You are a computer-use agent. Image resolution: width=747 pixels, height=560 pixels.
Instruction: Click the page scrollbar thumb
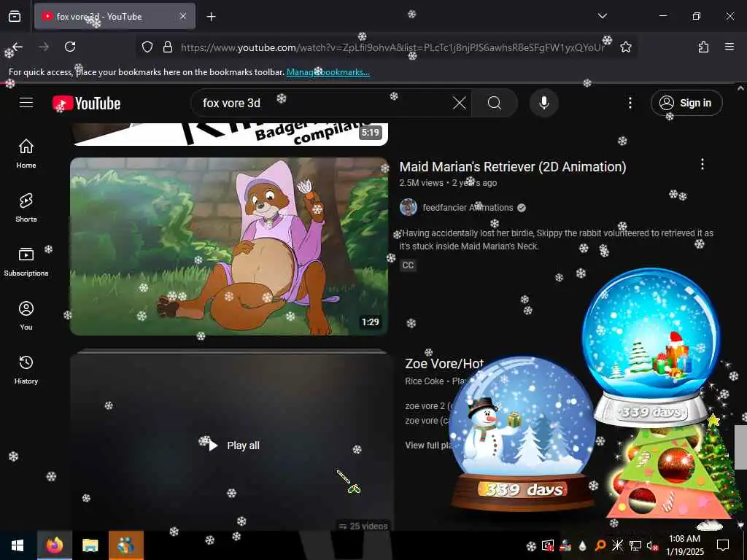[x=740, y=447]
